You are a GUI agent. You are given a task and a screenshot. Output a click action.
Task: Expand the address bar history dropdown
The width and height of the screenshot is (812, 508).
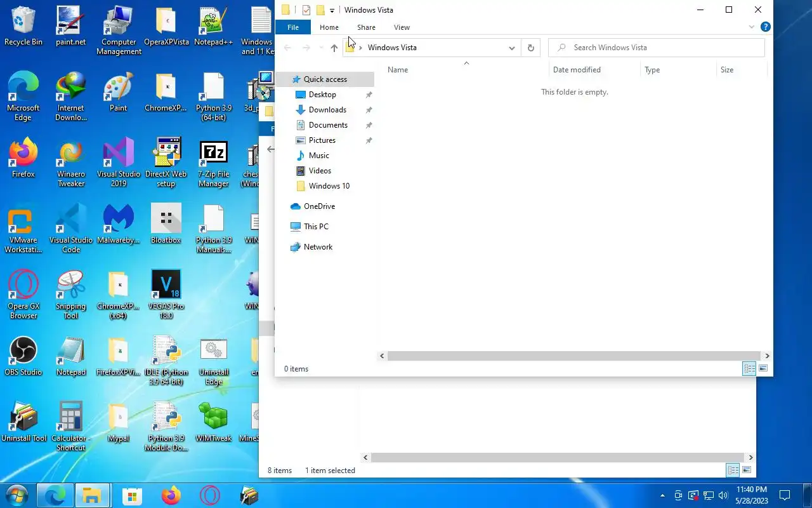tap(511, 48)
